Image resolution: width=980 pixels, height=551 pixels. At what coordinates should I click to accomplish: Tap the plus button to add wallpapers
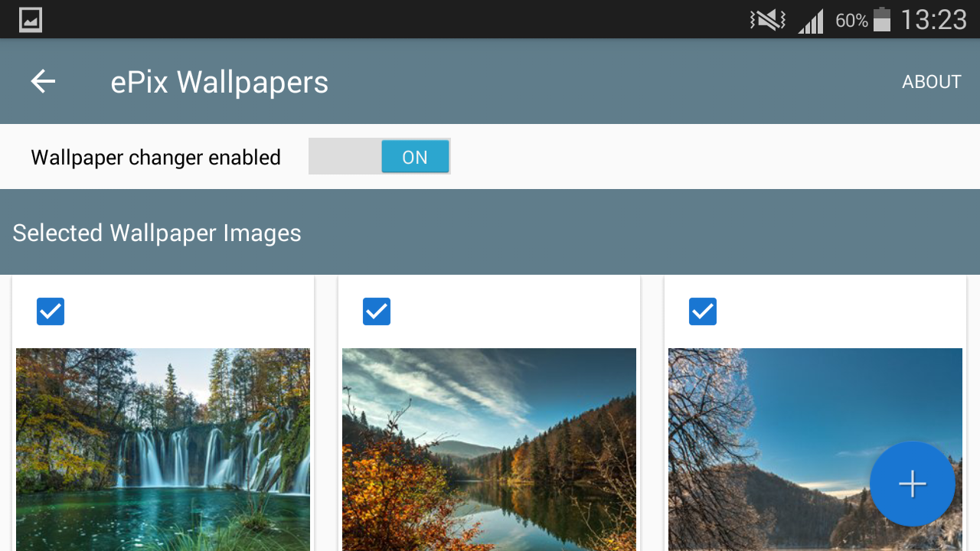[913, 484]
